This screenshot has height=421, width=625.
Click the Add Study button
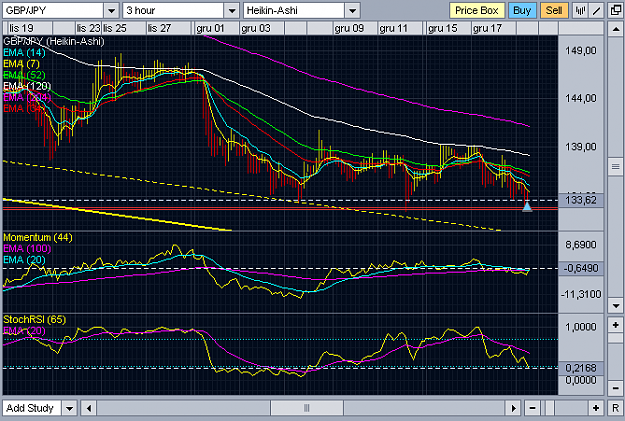tap(31, 408)
